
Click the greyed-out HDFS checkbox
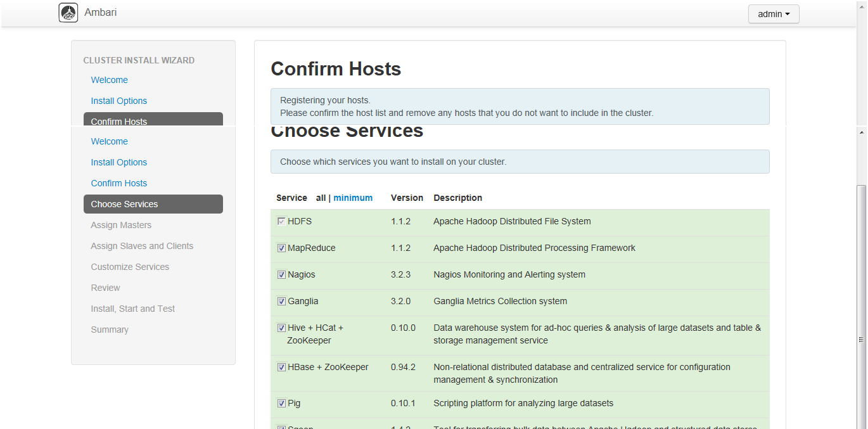click(x=281, y=222)
